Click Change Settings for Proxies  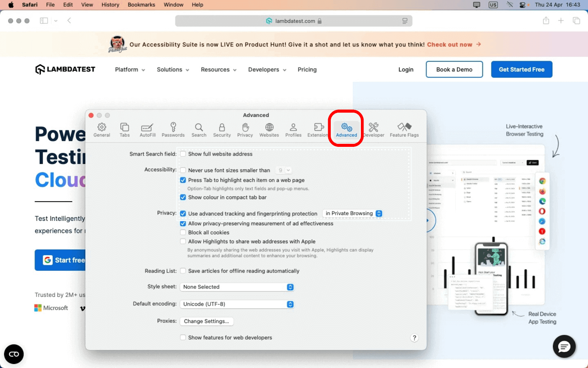coord(207,321)
